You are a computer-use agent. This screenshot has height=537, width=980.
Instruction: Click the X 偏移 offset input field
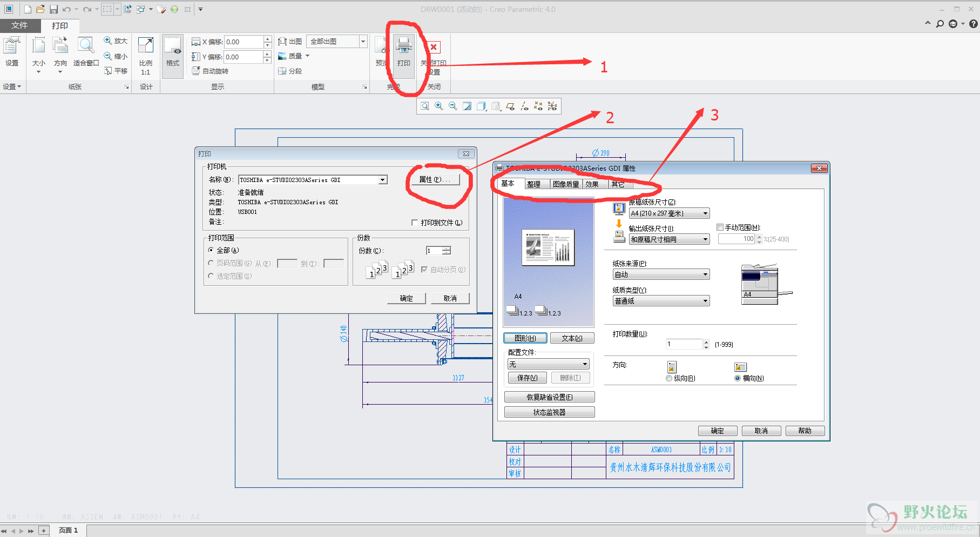click(244, 42)
